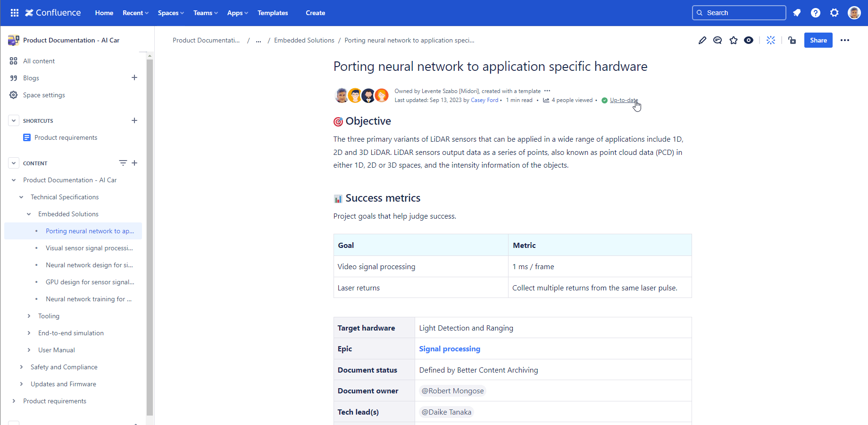Click Home in the top navigation

pyautogui.click(x=104, y=13)
